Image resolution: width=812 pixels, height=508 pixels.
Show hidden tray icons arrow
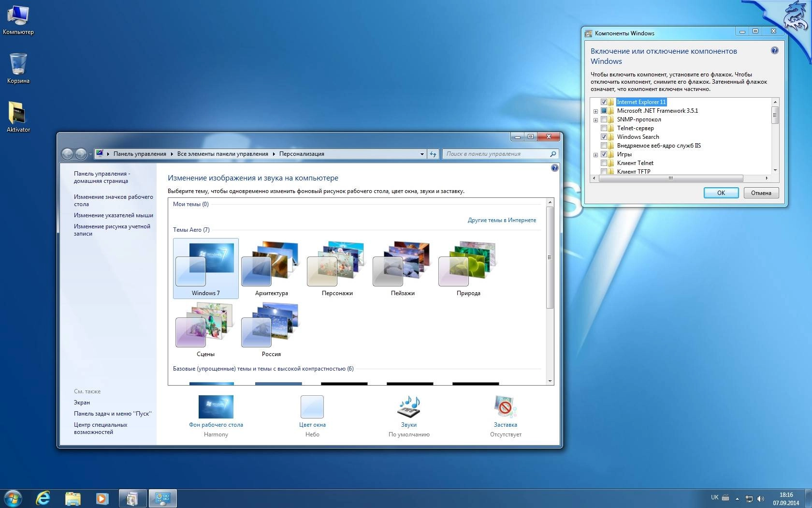tap(737, 499)
